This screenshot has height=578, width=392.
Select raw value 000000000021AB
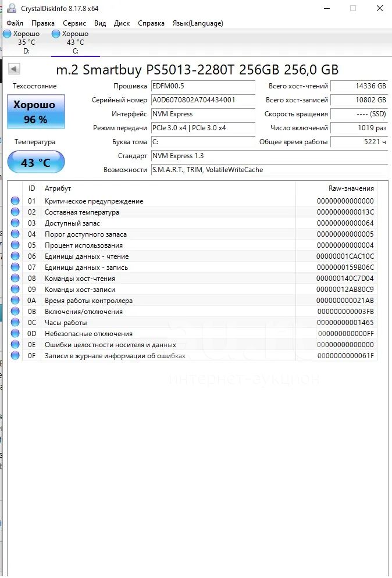(x=345, y=301)
